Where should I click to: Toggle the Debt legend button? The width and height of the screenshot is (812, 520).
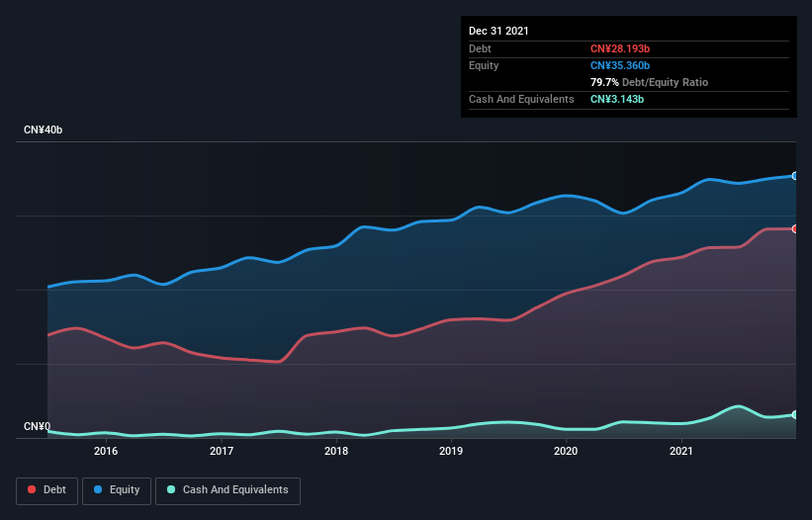tap(46, 490)
